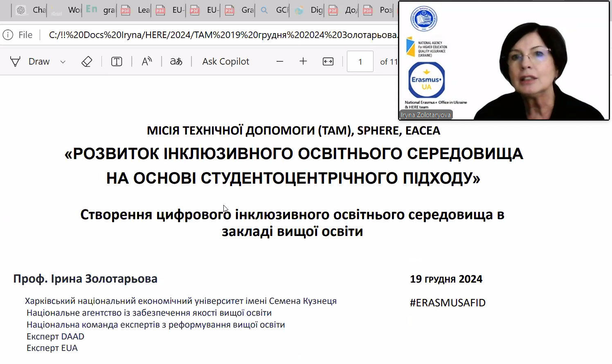Start Read aloud for the PDF
The height and width of the screenshot is (364, 612).
point(146,61)
